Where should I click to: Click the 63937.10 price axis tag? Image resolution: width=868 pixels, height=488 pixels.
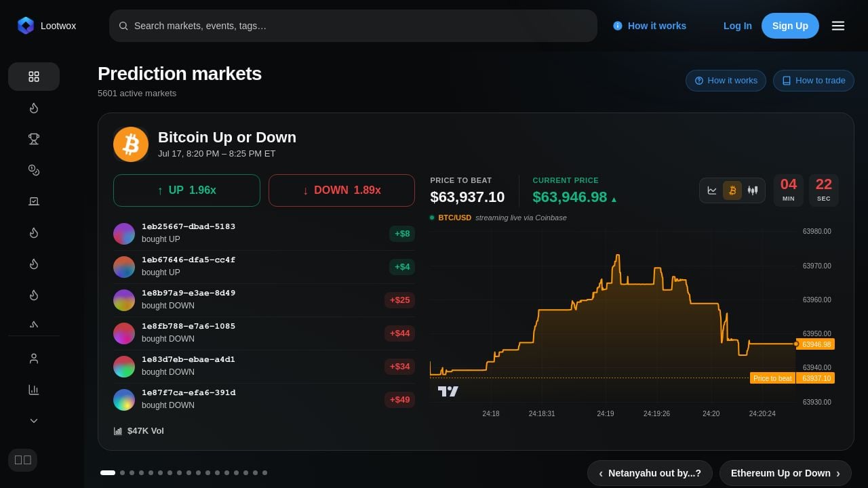click(816, 378)
